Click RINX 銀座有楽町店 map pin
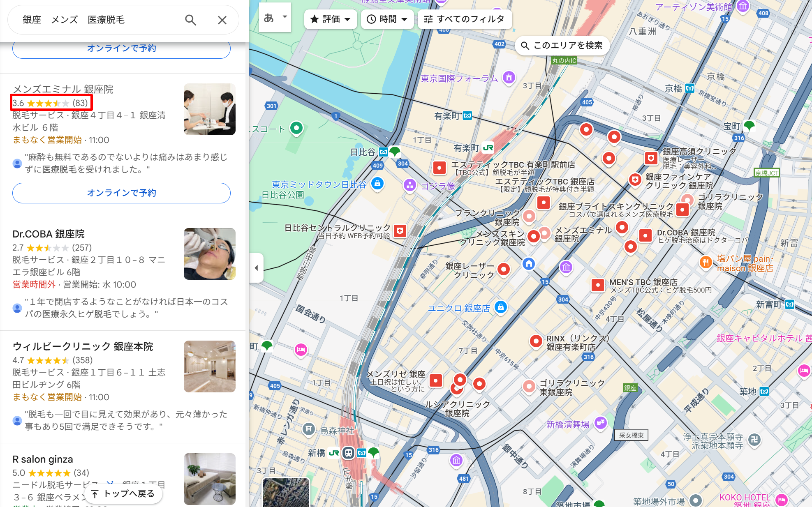 (x=536, y=341)
